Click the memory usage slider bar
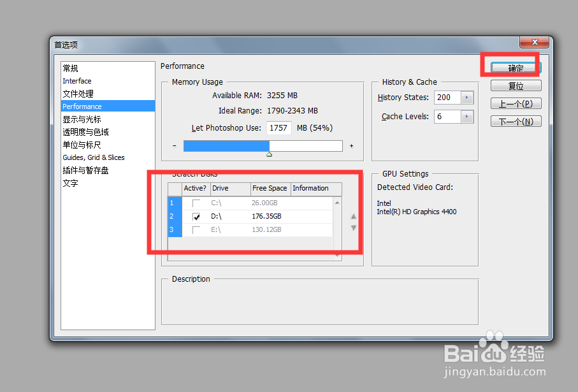The image size is (578, 392). pyautogui.click(x=263, y=146)
